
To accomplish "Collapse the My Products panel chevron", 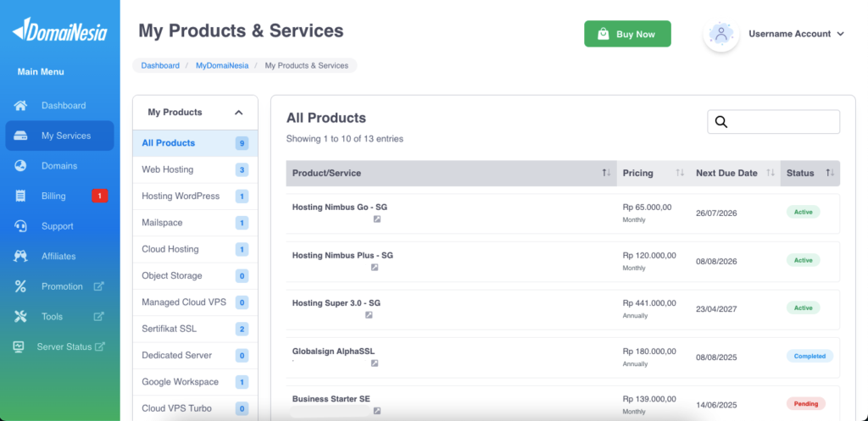I will point(238,113).
